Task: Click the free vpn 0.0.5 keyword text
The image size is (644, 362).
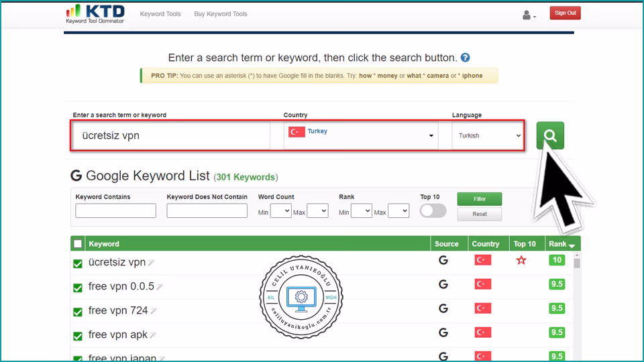Action: [x=121, y=286]
